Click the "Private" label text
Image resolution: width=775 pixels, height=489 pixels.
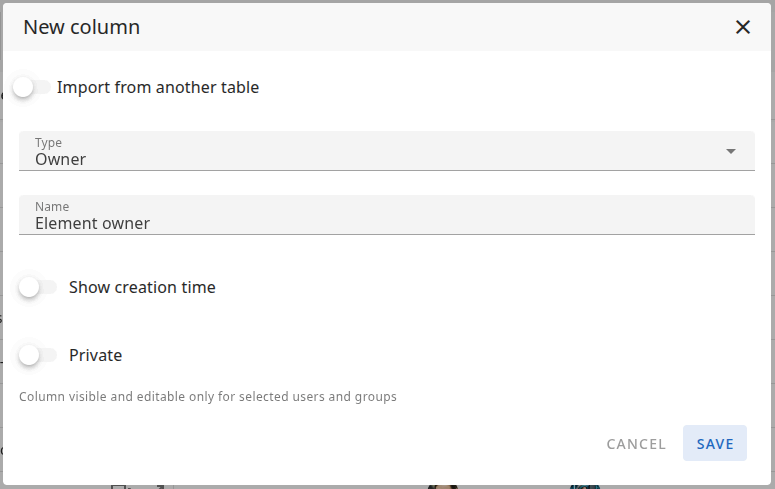pyautogui.click(x=96, y=355)
